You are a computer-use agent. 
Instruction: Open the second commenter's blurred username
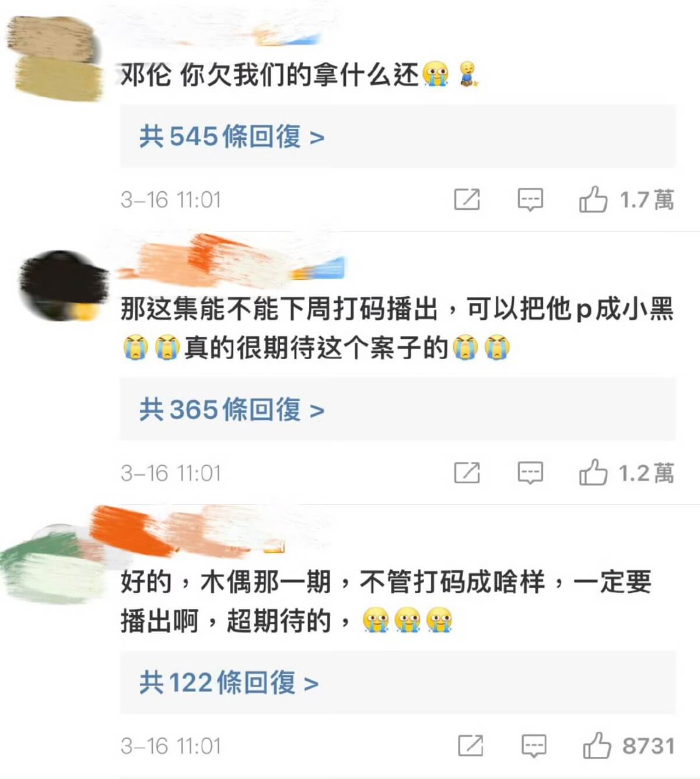pyautogui.click(x=230, y=264)
